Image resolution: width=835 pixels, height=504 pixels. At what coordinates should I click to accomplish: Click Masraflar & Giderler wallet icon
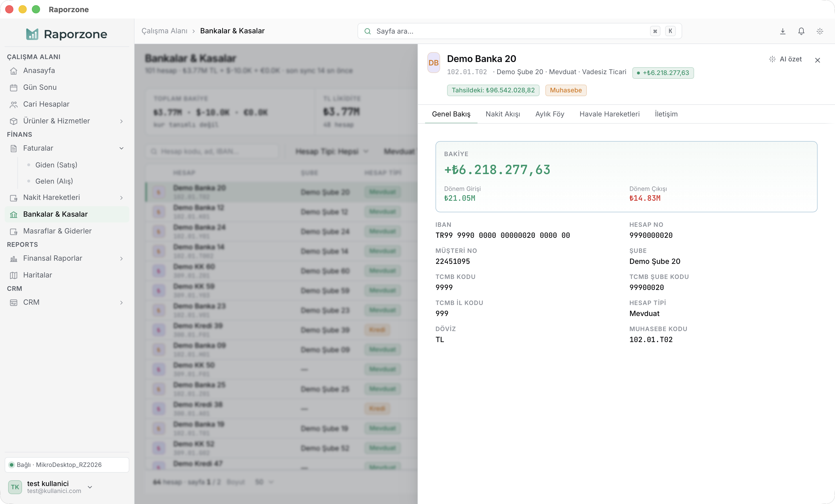coord(14,231)
